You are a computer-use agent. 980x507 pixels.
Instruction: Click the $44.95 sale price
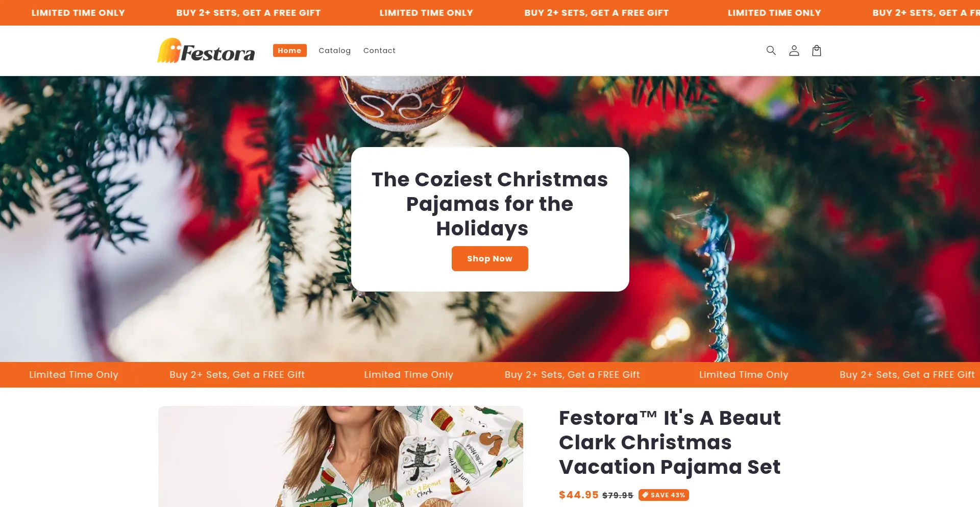(x=578, y=495)
